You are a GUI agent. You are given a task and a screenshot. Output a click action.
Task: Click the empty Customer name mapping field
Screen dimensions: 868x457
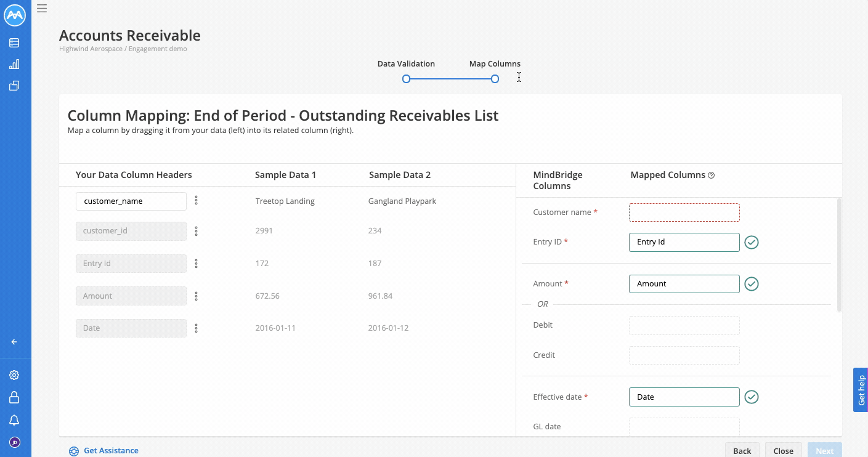pyautogui.click(x=684, y=212)
